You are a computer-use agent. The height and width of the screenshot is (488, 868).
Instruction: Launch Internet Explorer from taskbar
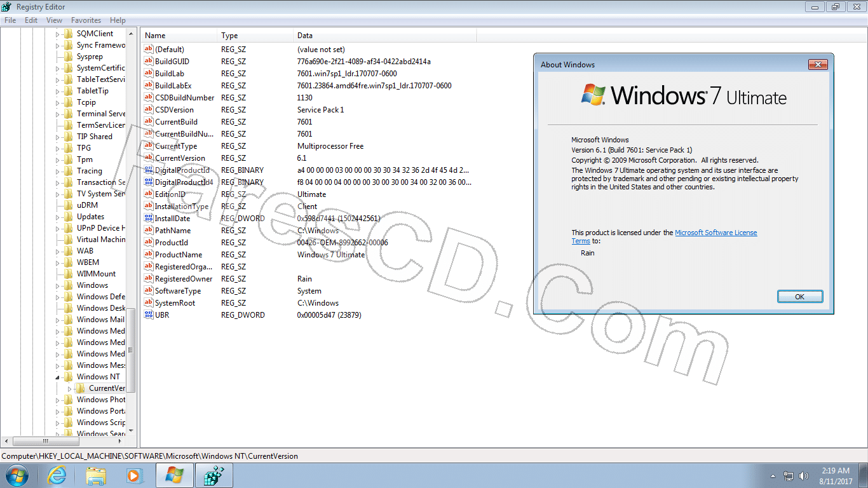[x=57, y=475]
